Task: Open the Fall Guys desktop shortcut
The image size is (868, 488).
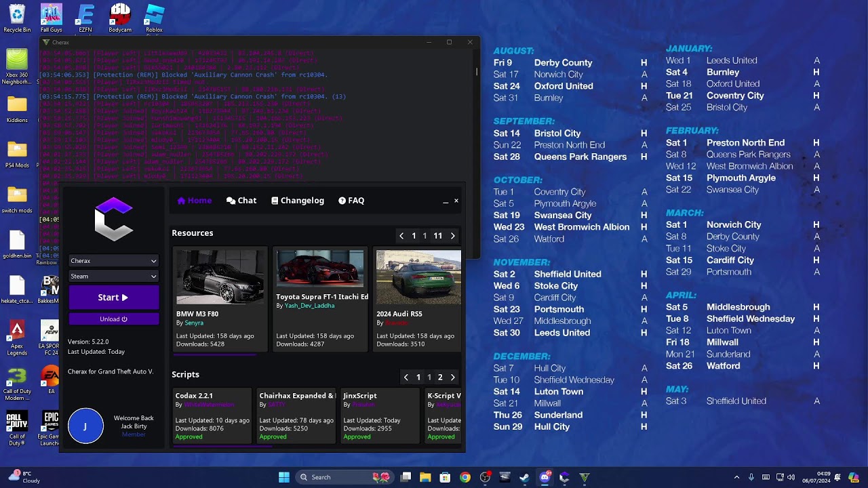Action: pos(51,18)
